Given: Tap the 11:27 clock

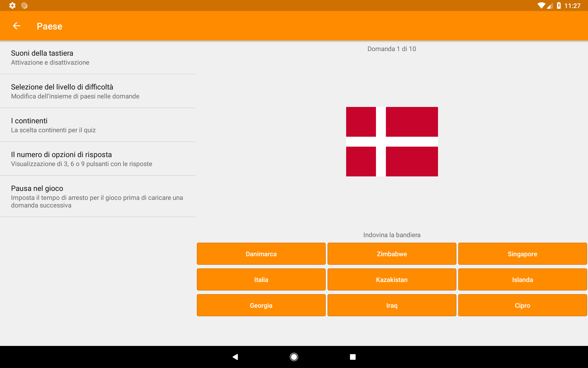Looking at the screenshot, I should point(572,6).
